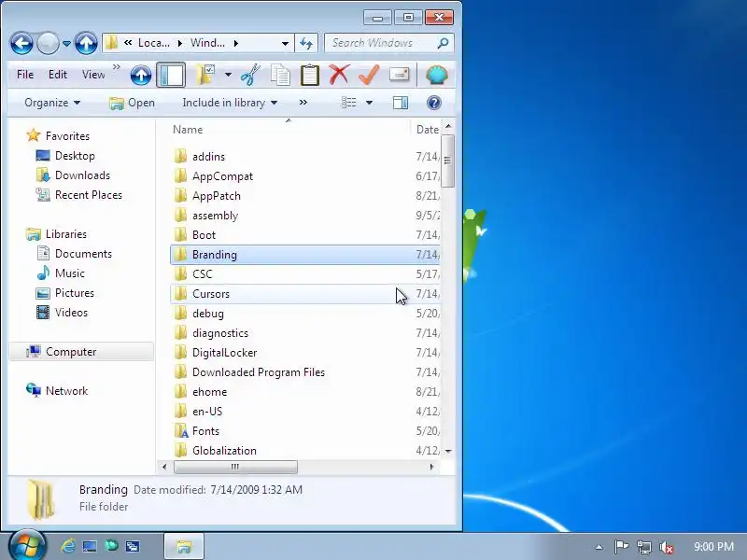Click the blue Up arrow toolbar icon

tap(141, 76)
